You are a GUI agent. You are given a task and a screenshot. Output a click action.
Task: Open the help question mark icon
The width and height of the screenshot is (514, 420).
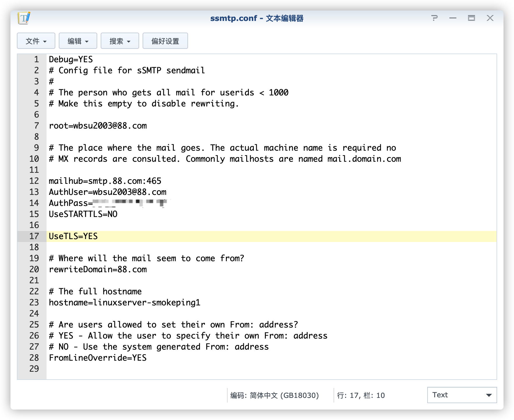click(434, 18)
